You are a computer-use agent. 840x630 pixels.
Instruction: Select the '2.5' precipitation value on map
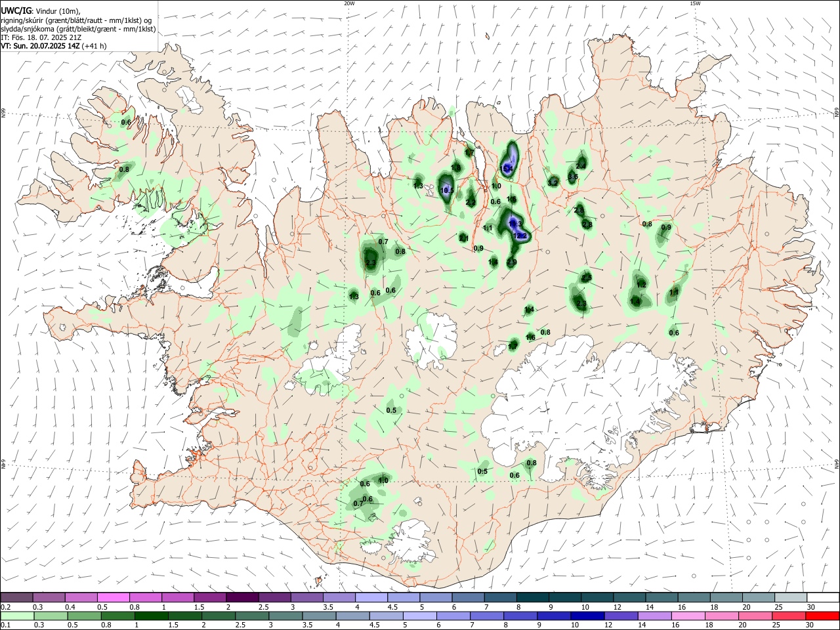pyautogui.click(x=587, y=278)
